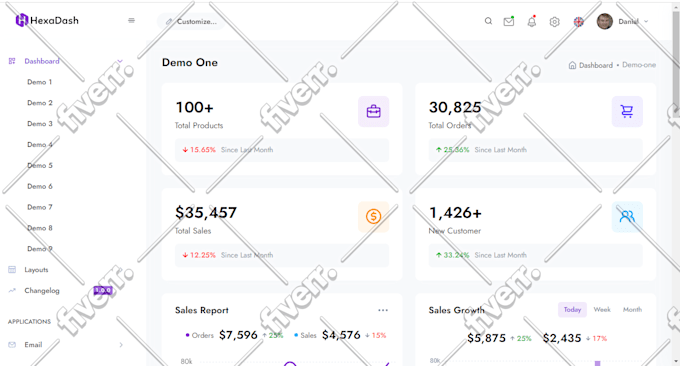Click the breadcrumb home icon

[x=572, y=65]
